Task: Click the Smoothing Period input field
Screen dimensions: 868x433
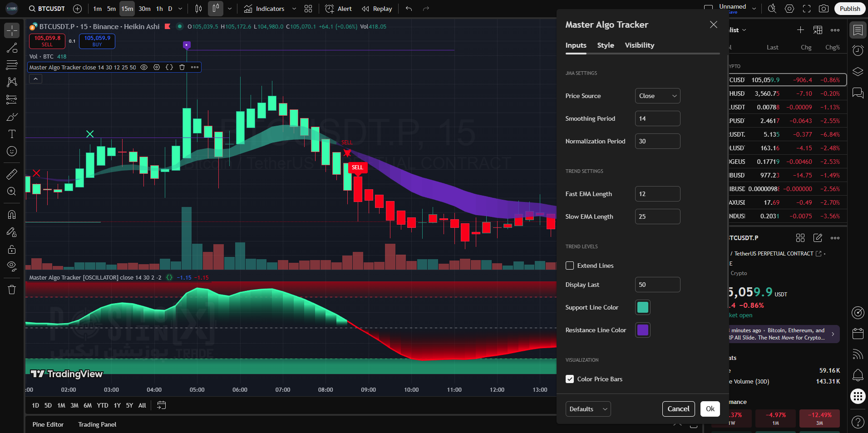Action: (657, 118)
